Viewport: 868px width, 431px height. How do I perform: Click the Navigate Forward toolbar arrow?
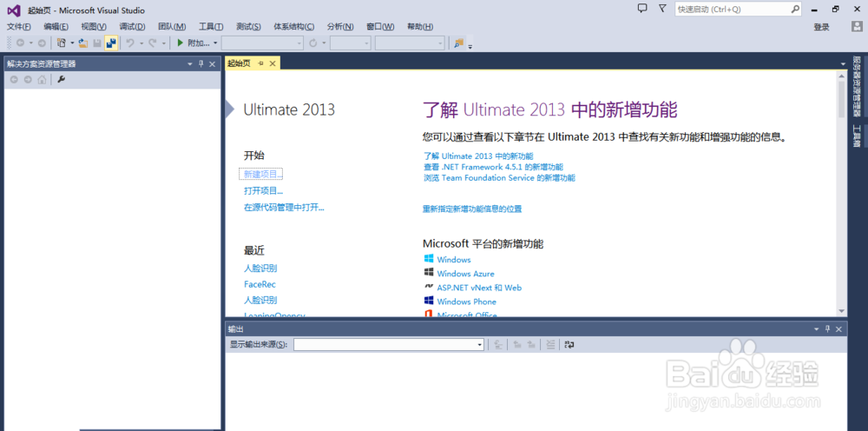42,43
